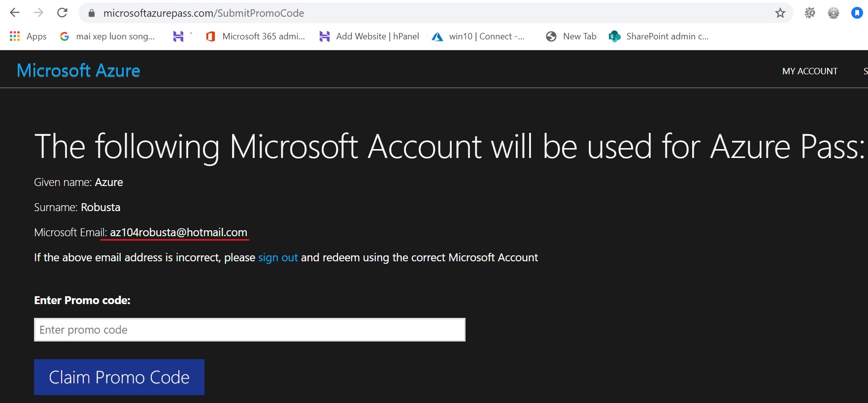Click the Given name Azure text

pyautogui.click(x=78, y=182)
